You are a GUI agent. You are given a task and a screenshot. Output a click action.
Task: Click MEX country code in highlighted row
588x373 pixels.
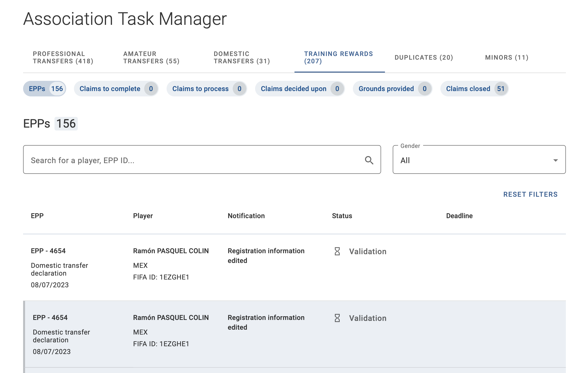pos(140,332)
